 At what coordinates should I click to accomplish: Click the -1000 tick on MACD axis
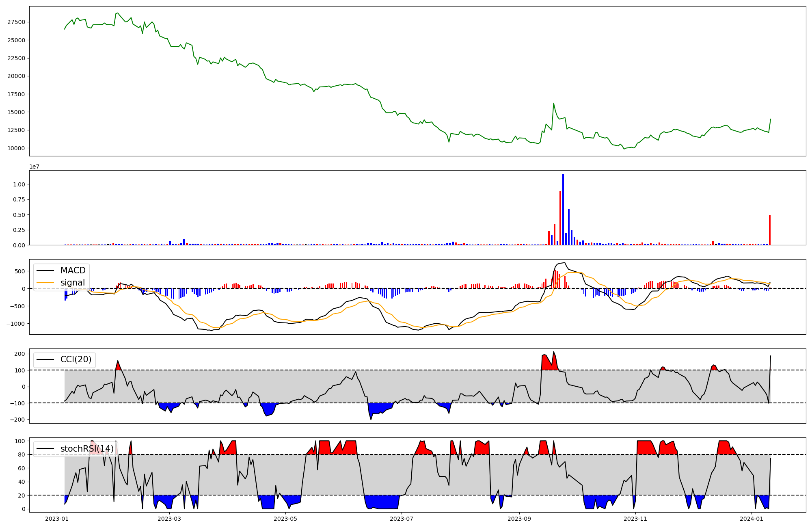[16, 324]
